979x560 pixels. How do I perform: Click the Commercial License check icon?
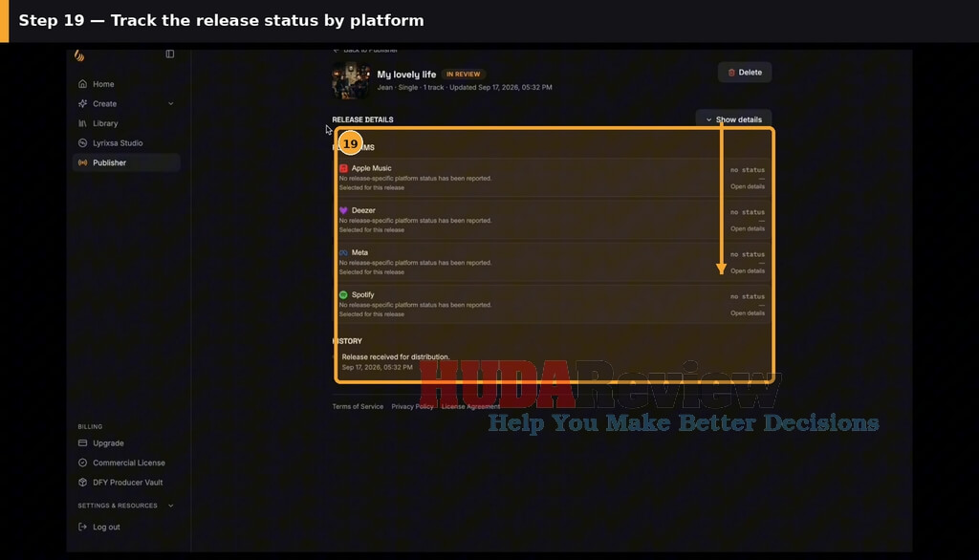(x=82, y=463)
